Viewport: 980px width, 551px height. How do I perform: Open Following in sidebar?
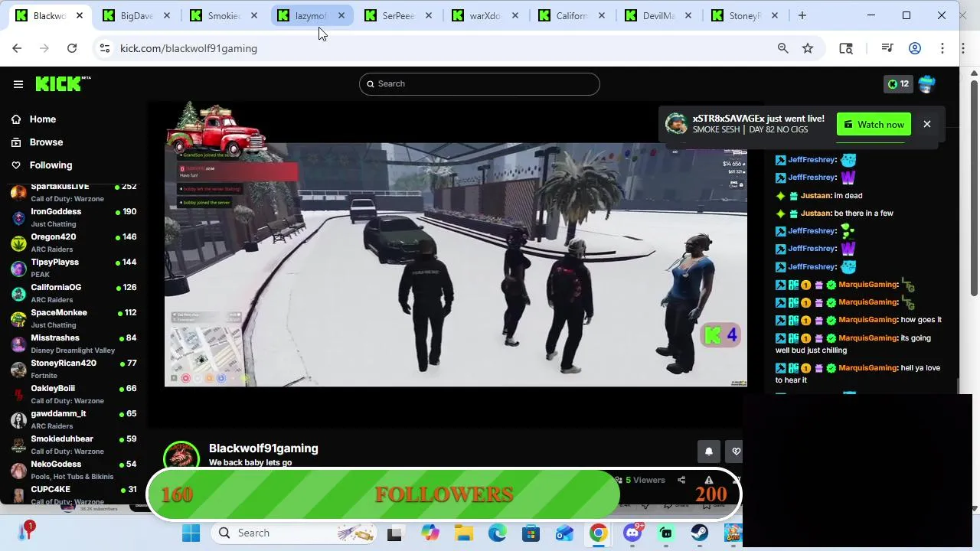point(51,165)
